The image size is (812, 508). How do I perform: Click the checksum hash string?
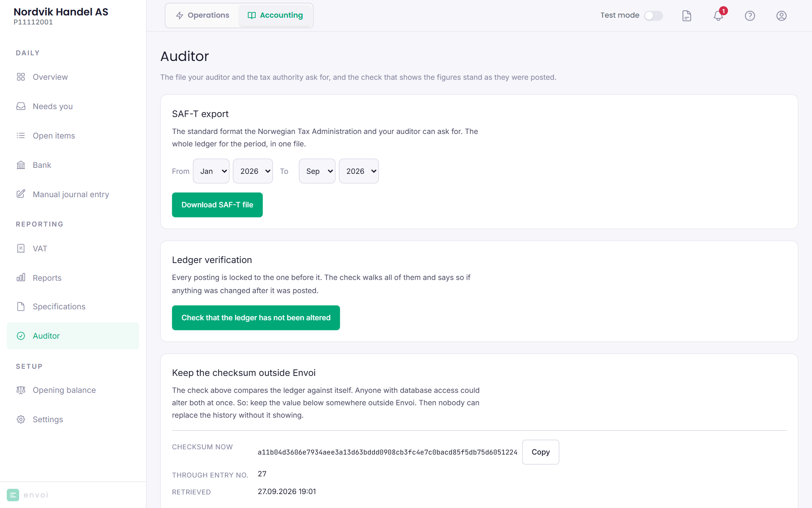pos(388,452)
